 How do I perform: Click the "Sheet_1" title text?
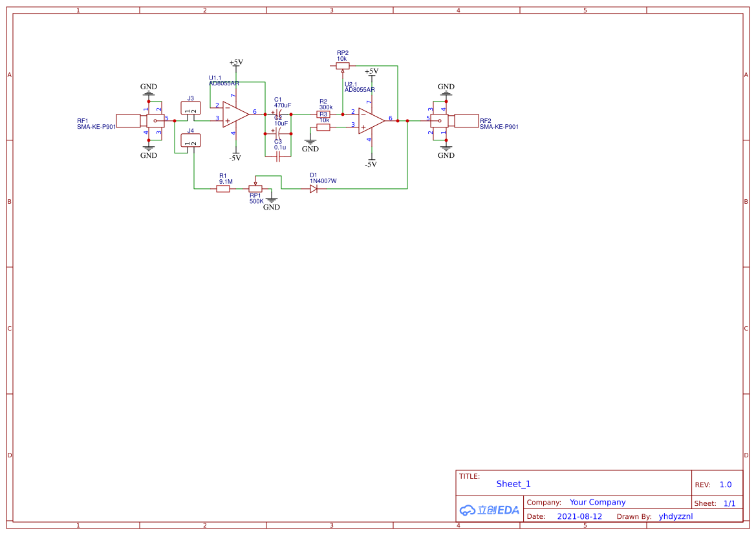point(513,484)
